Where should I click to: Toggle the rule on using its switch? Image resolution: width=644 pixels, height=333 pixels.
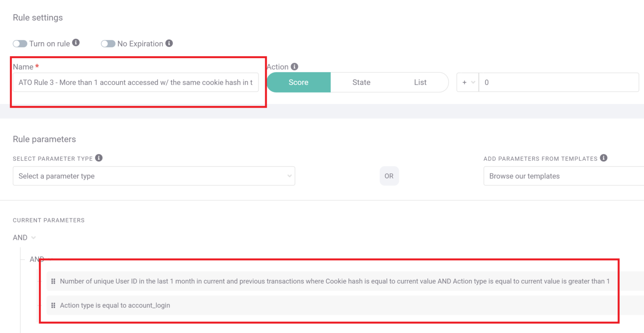[20, 43]
